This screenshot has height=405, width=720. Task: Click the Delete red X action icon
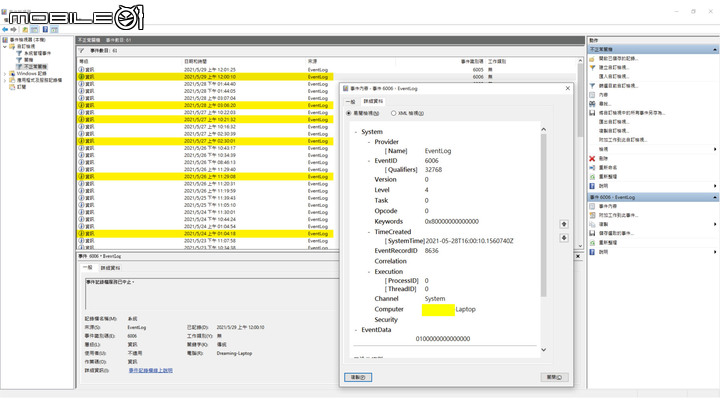tap(592, 158)
